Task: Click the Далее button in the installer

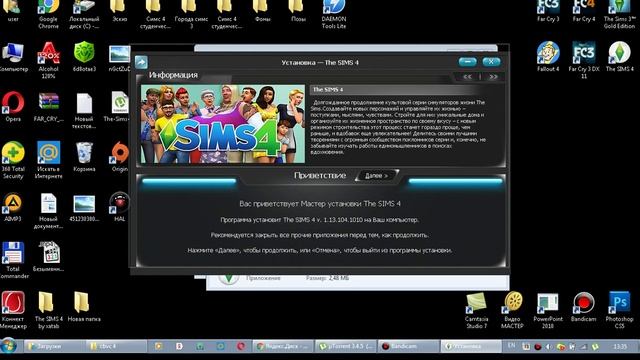Action: tap(376, 176)
